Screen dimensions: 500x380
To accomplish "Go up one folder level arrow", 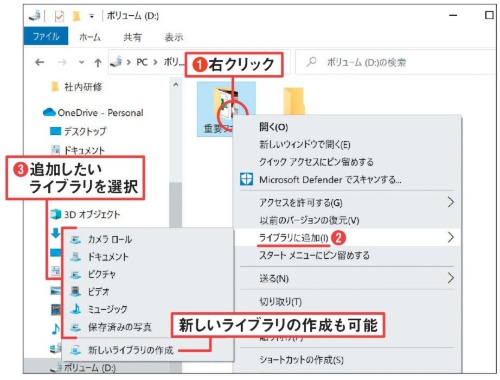I will coord(98,62).
